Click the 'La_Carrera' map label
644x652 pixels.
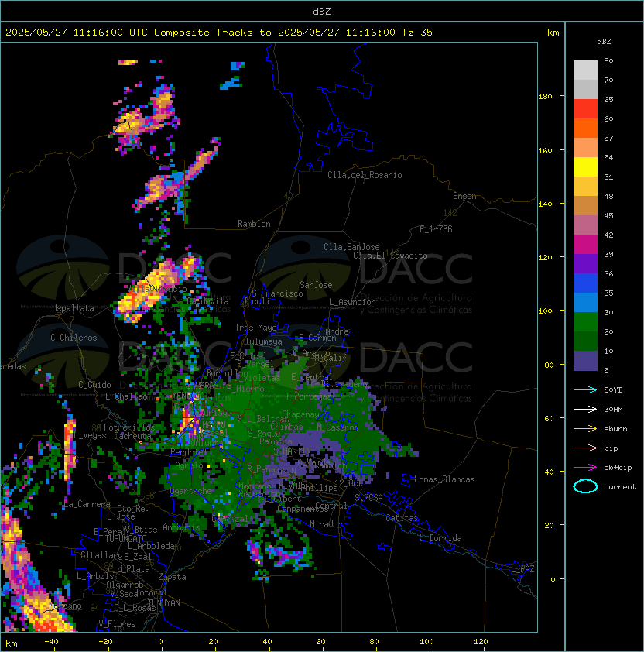(87, 504)
